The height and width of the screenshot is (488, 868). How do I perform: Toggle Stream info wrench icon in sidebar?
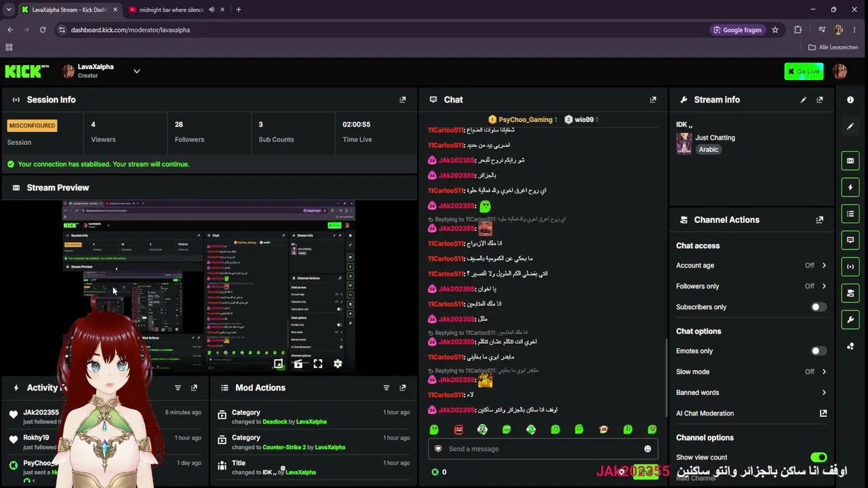coord(850,319)
